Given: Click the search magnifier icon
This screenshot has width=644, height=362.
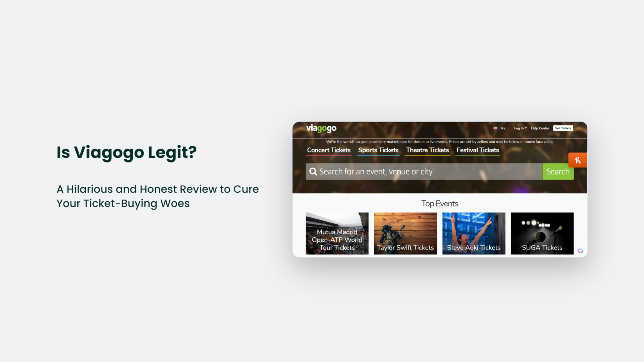Looking at the screenshot, I should [313, 172].
